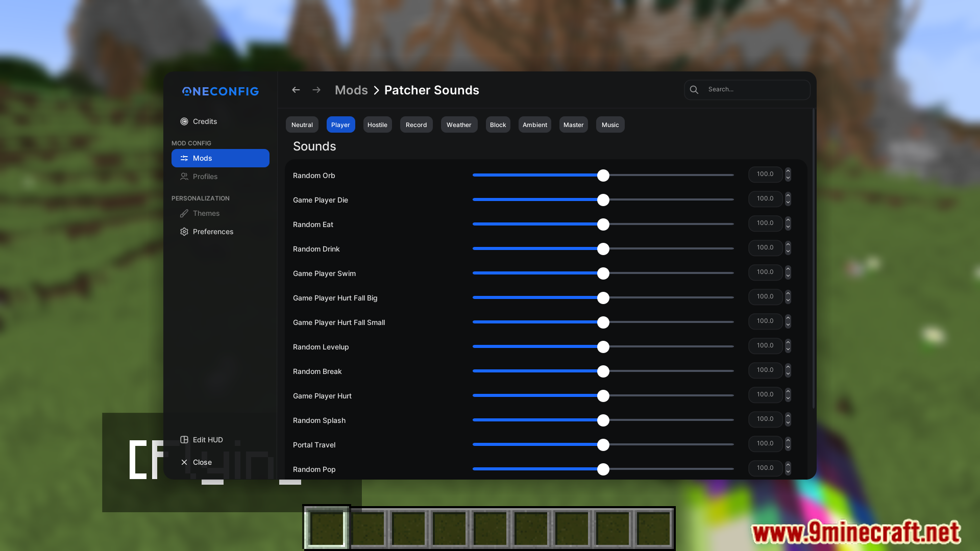Viewport: 980px width, 551px height.
Task: Click the Patcher Sounds breadcrumb title
Action: 431,90
